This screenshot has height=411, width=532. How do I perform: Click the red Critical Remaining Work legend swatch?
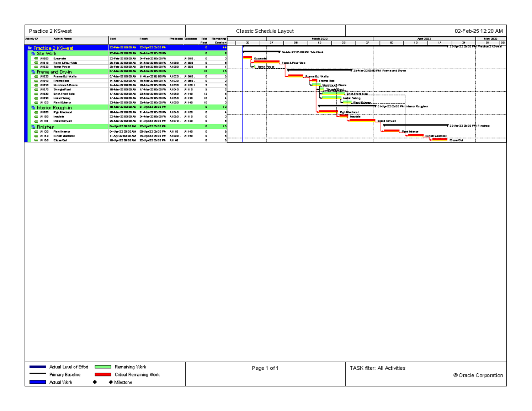pyautogui.click(x=103, y=375)
